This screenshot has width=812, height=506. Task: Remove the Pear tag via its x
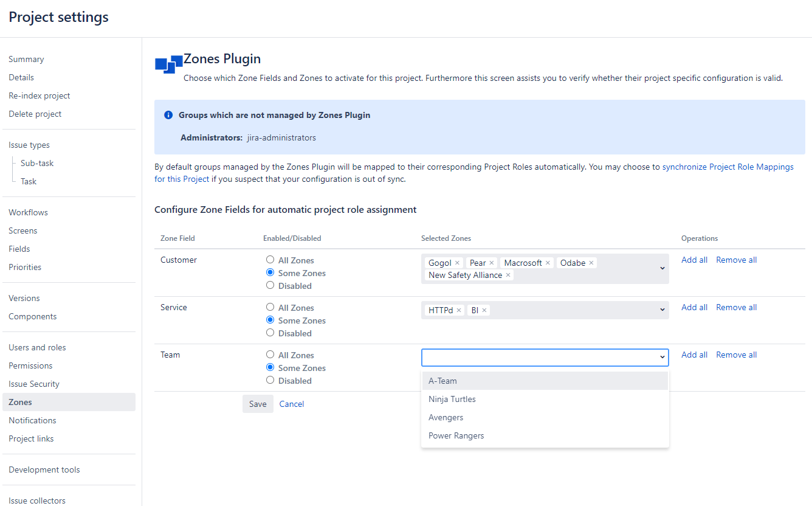(492, 263)
